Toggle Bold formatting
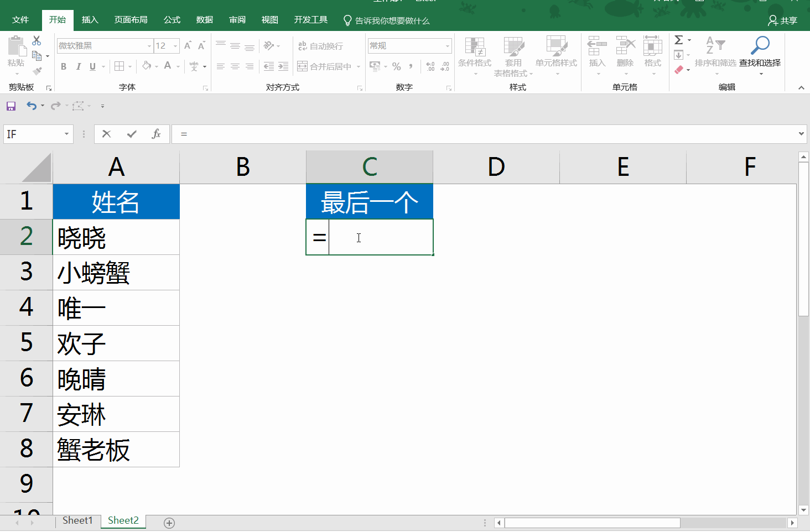 (x=64, y=66)
